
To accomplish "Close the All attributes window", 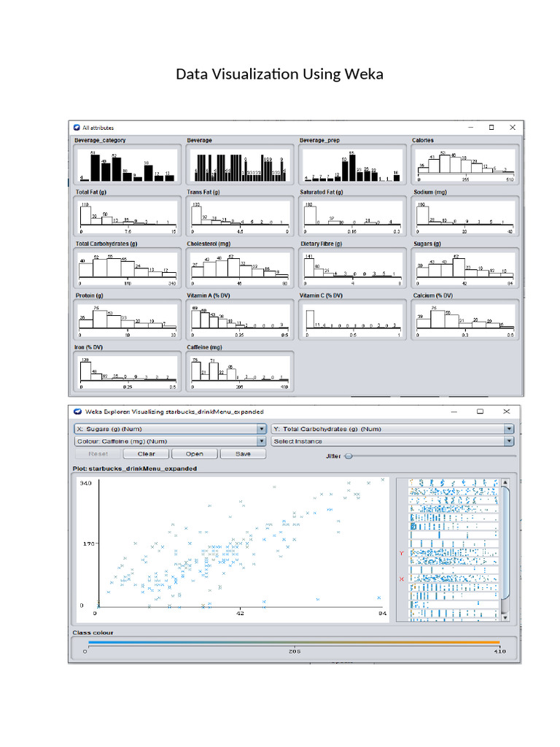I will 513,127.
